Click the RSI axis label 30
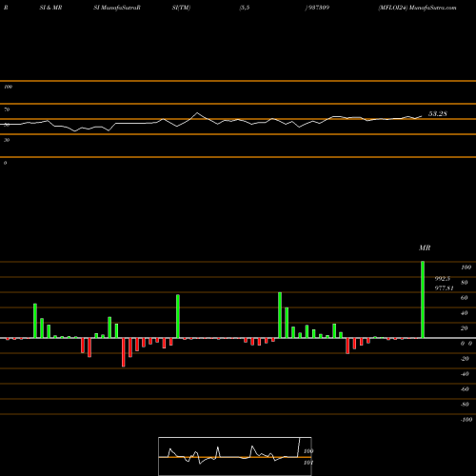Viewport: 476px width, 476px height. 7,140
